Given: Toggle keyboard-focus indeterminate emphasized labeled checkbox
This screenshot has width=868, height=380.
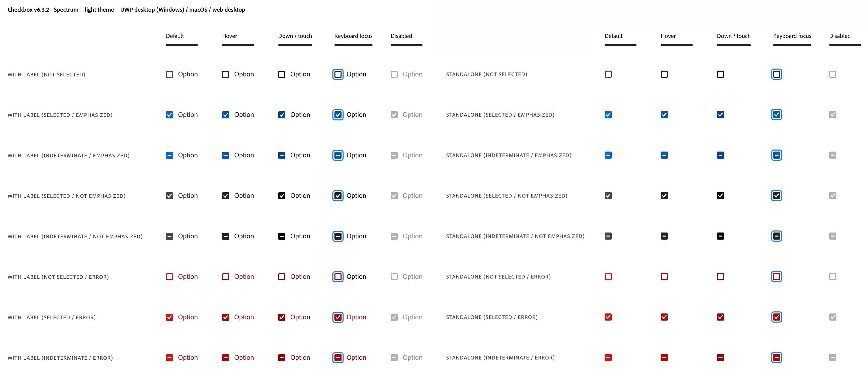Looking at the screenshot, I should [338, 155].
